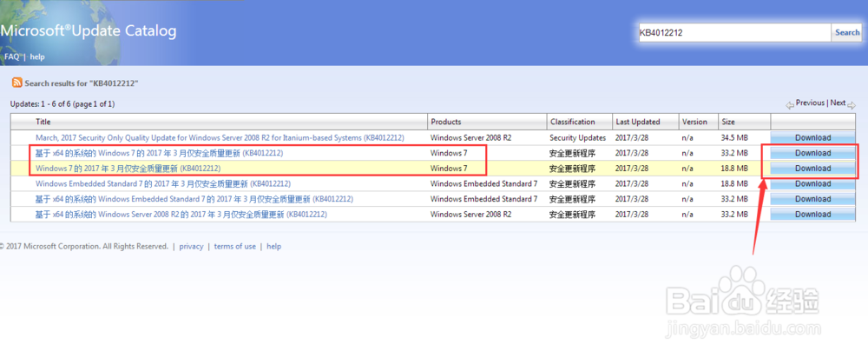Image resolution: width=868 pixels, height=358 pixels.
Task: Download the Windows 7 18.8 MB highlighted update
Action: 812,168
